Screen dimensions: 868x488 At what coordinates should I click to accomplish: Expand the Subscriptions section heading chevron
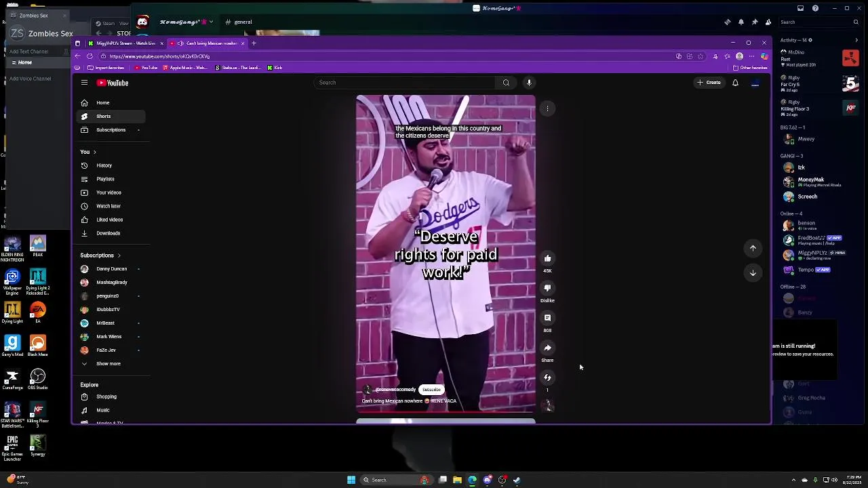pos(119,256)
